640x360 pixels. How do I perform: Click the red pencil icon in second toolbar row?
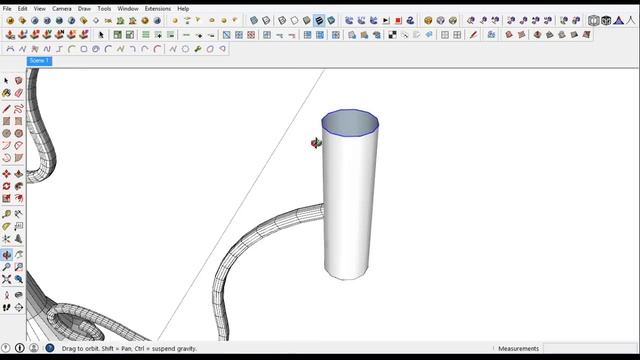(473, 35)
